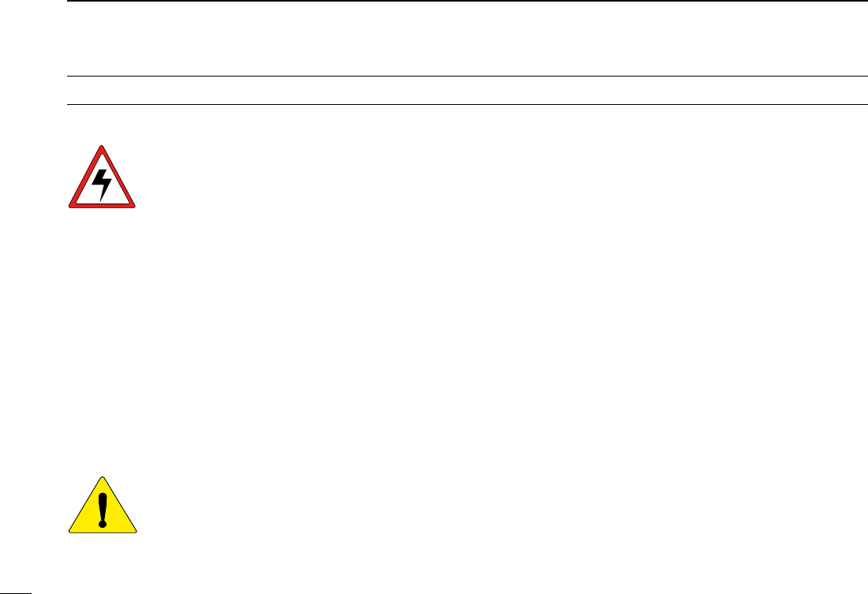Click the blank space between the two warning icons
Viewport: 868px width, 594px height.
click(x=102, y=342)
